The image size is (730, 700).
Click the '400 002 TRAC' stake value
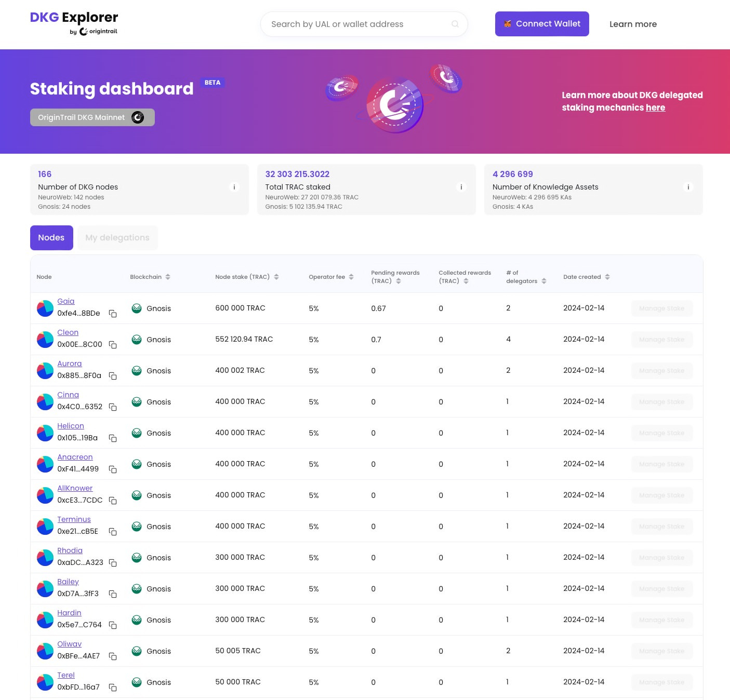click(240, 370)
